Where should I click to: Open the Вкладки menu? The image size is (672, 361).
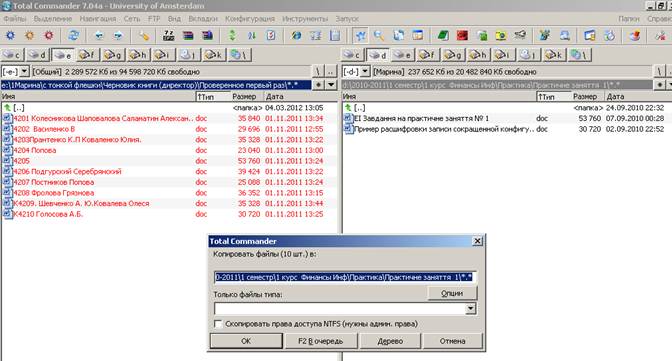coord(203,19)
